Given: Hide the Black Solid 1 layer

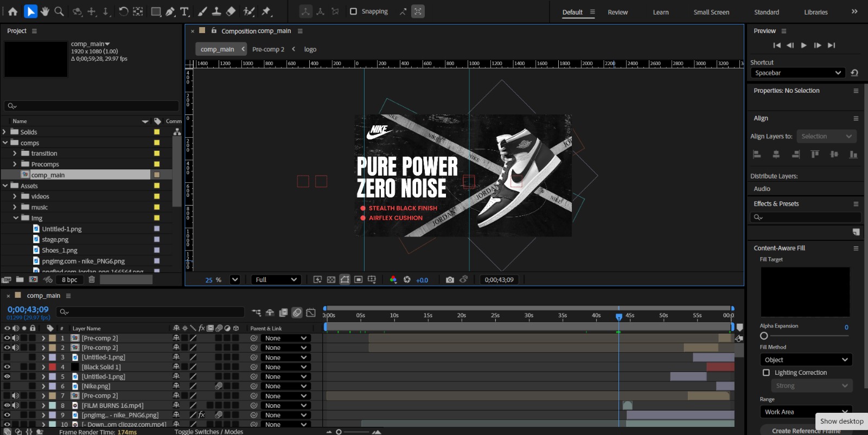Looking at the screenshot, I should tap(7, 367).
